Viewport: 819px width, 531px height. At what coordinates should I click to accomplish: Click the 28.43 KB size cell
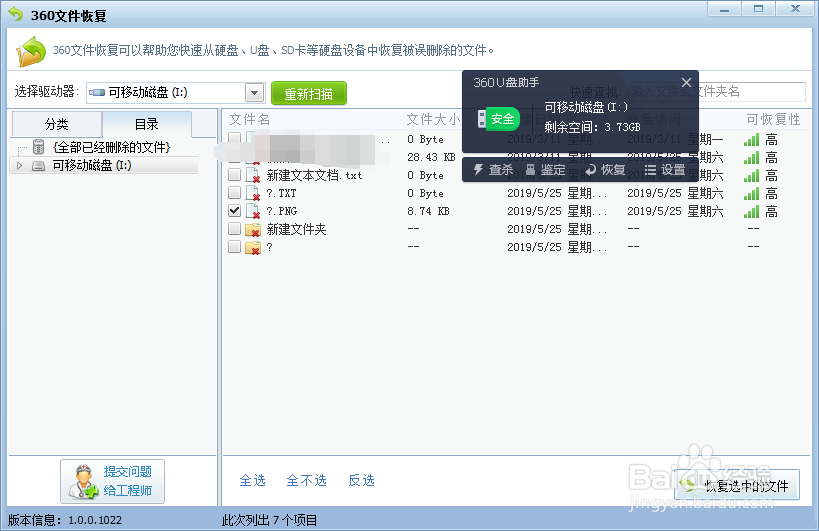(x=431, y=157)
